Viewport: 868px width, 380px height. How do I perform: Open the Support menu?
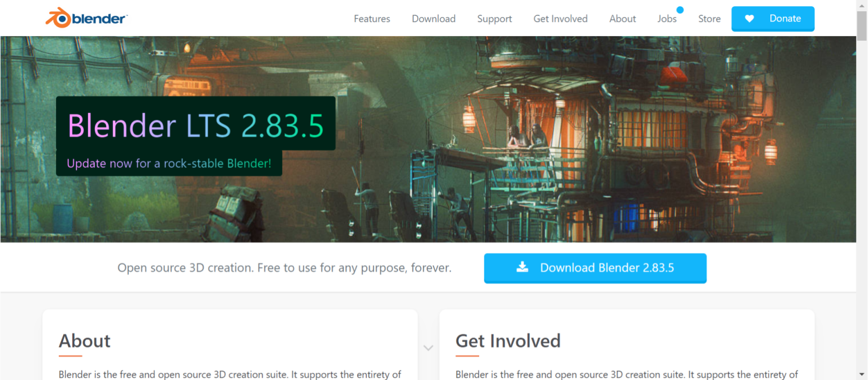(494, 19)
